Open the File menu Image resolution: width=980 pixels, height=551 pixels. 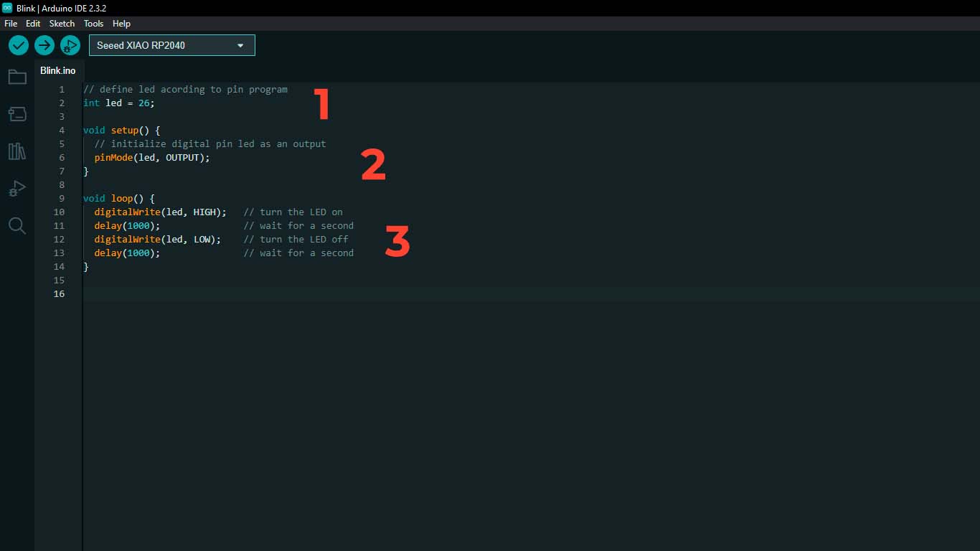pos(11,24)
